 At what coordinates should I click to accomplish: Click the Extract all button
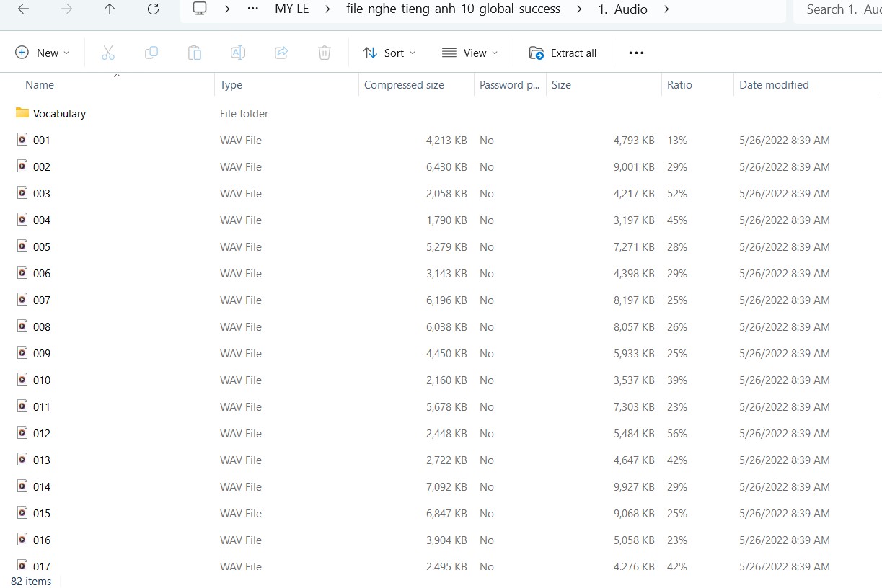(563, 52)
